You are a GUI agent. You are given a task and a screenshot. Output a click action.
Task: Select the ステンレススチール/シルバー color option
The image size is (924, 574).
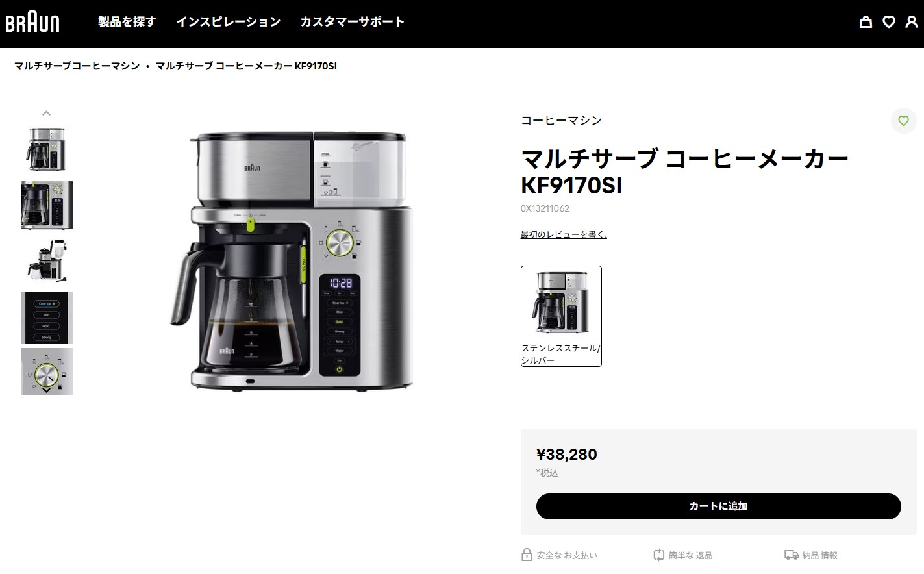point(561,316)
